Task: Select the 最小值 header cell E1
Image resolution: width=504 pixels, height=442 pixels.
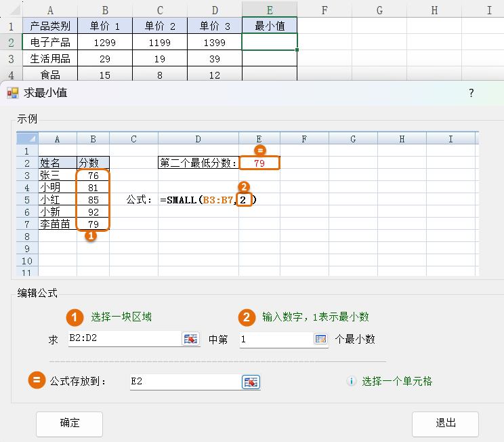Action: pos(269,26)
